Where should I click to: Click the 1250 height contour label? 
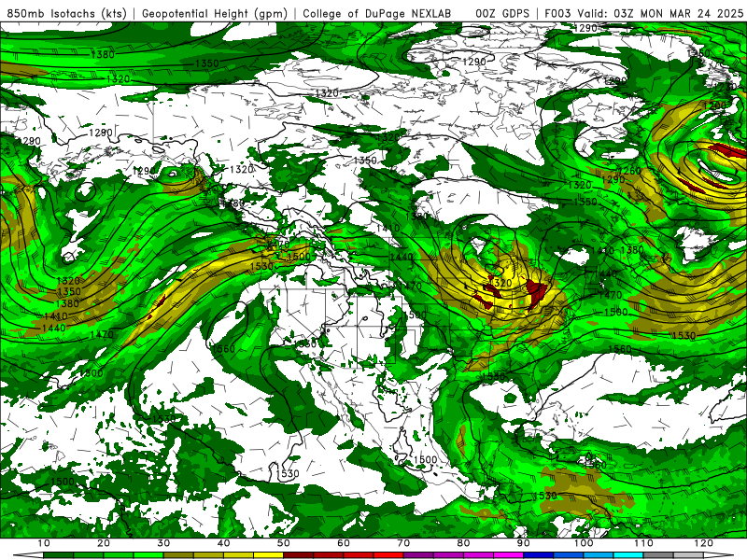699,53
